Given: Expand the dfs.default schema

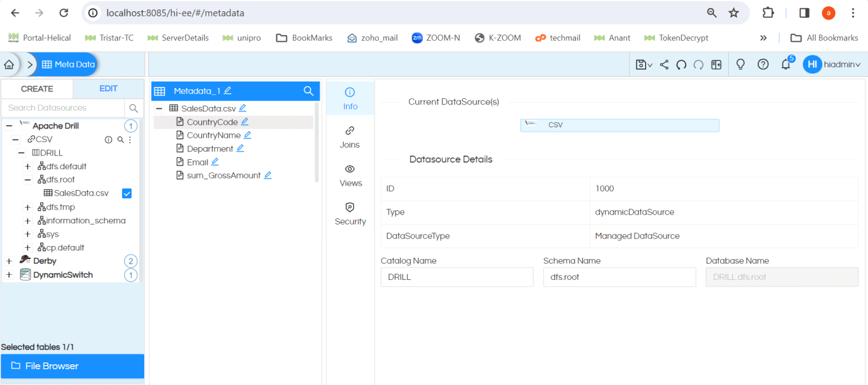Looking at the screenshot, I should [28, 167].
